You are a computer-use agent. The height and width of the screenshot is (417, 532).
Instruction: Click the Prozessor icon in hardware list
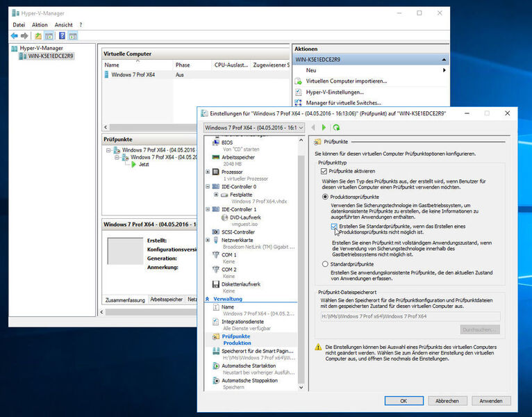coord(215,172)
